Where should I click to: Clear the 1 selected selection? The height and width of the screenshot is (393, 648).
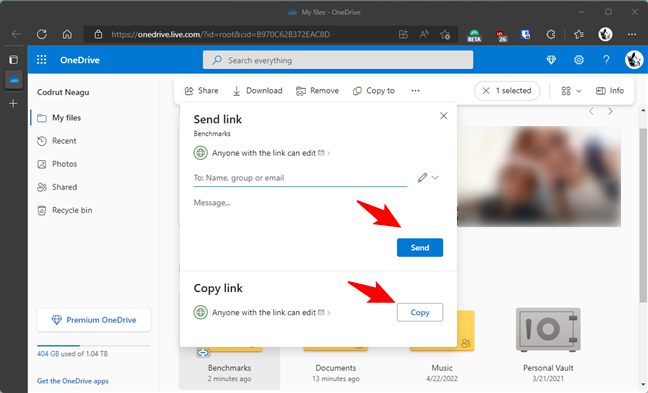click(x=486, y=91)
